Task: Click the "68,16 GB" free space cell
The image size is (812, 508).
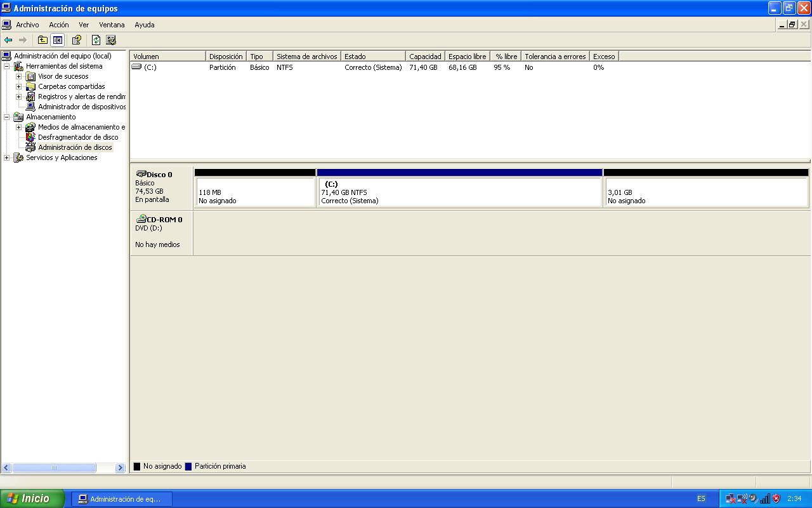Action: 462,67
